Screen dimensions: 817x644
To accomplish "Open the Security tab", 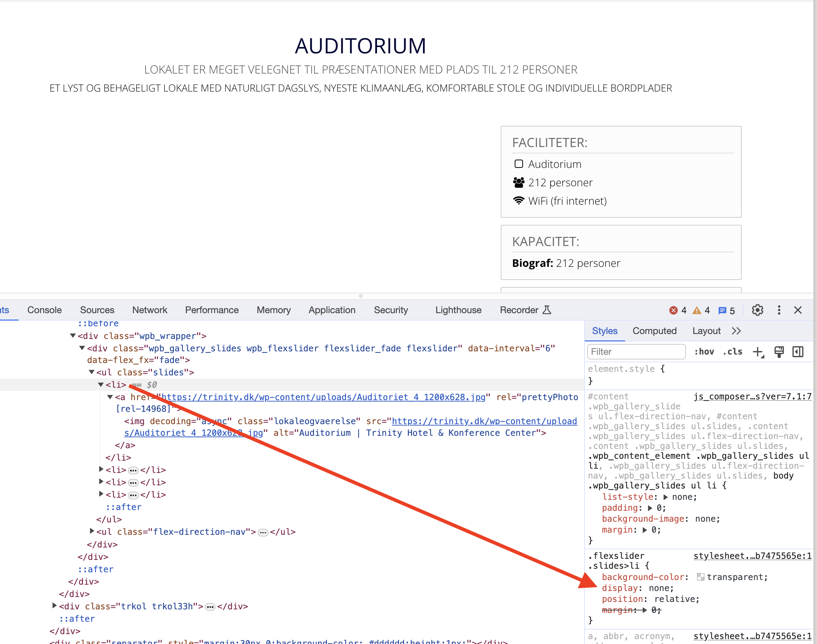I will click(x=391, y=310).
